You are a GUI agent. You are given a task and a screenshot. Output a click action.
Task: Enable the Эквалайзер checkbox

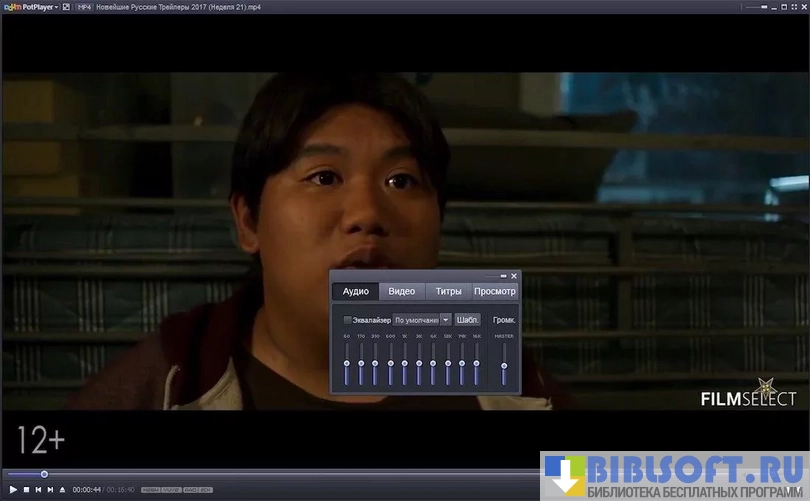(347, 320)
